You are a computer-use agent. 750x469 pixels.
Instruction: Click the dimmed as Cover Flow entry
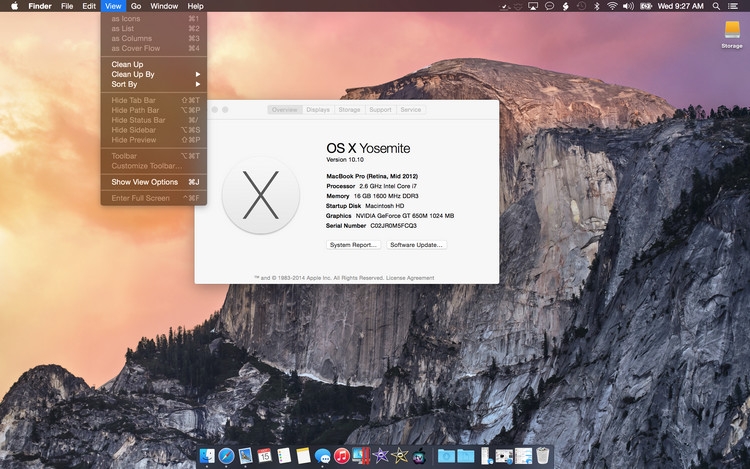(154, 48)
